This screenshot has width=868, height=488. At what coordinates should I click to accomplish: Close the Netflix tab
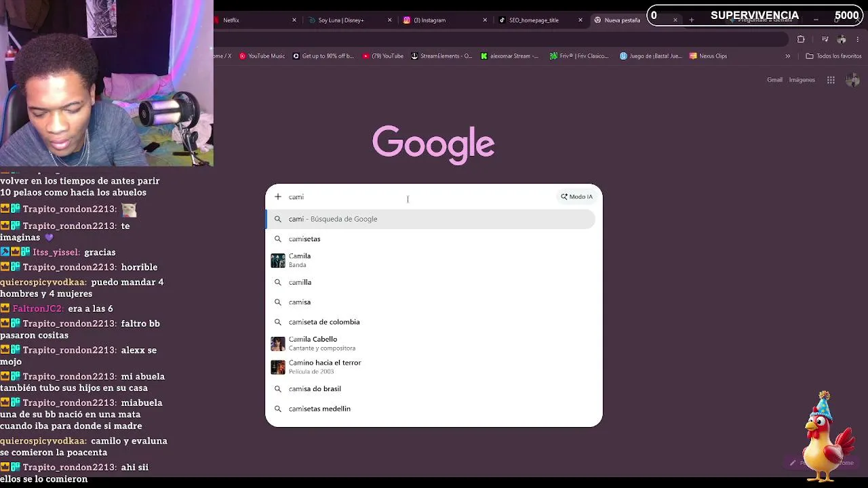(x=294, y=20)
